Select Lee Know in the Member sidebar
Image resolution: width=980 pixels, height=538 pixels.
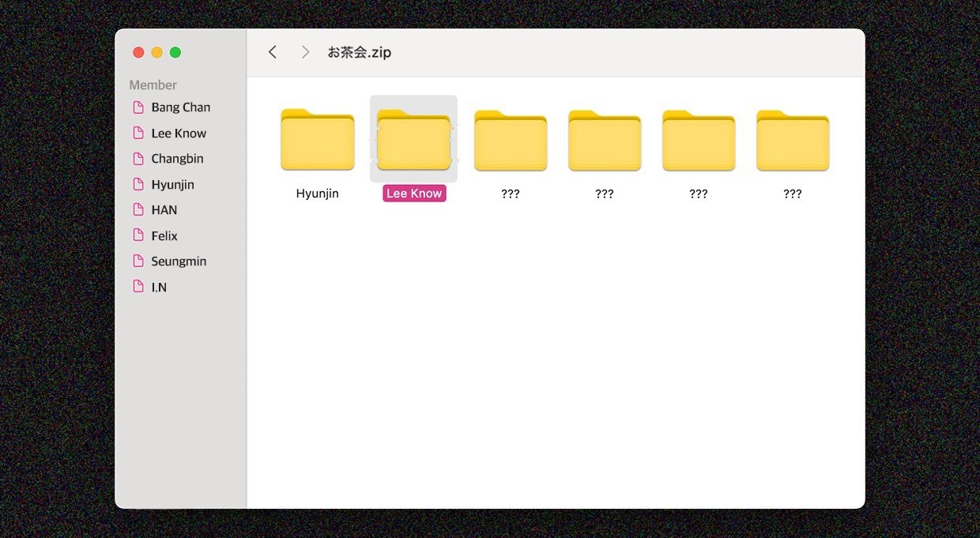pos(179,134)
